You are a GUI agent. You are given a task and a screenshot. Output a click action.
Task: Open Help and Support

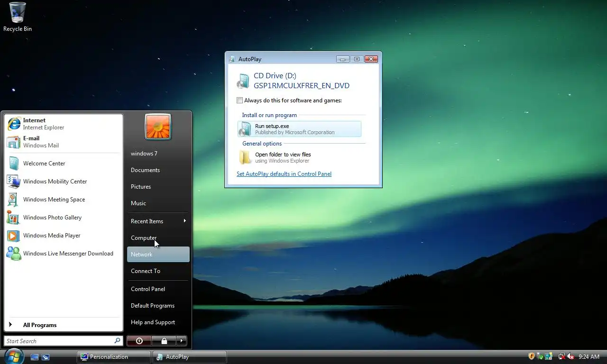(158, 322)
